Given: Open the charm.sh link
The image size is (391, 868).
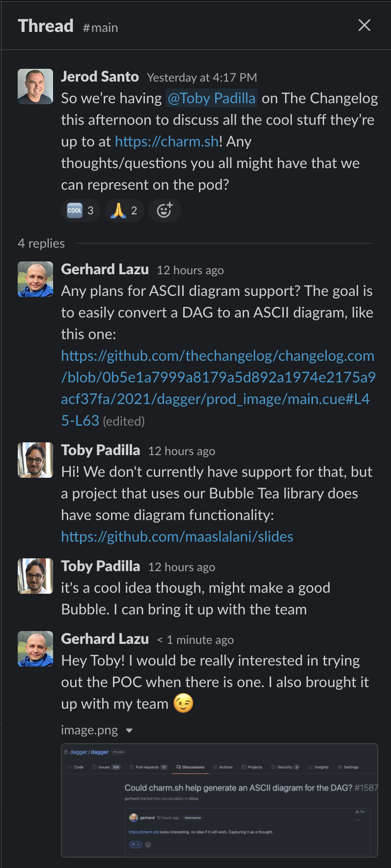Looking at the screenshot, I should (x=166, y=141).
